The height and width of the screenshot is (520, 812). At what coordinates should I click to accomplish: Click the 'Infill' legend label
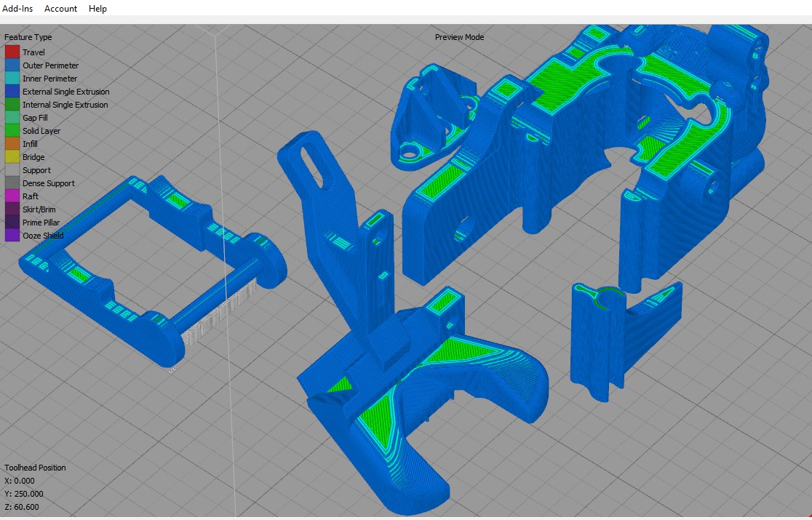click(30, 144)
